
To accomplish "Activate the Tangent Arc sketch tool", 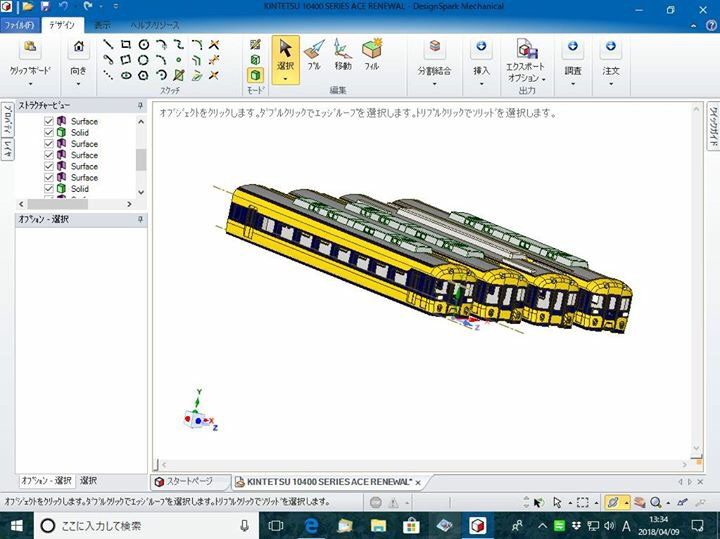I will tap(162, 45).
